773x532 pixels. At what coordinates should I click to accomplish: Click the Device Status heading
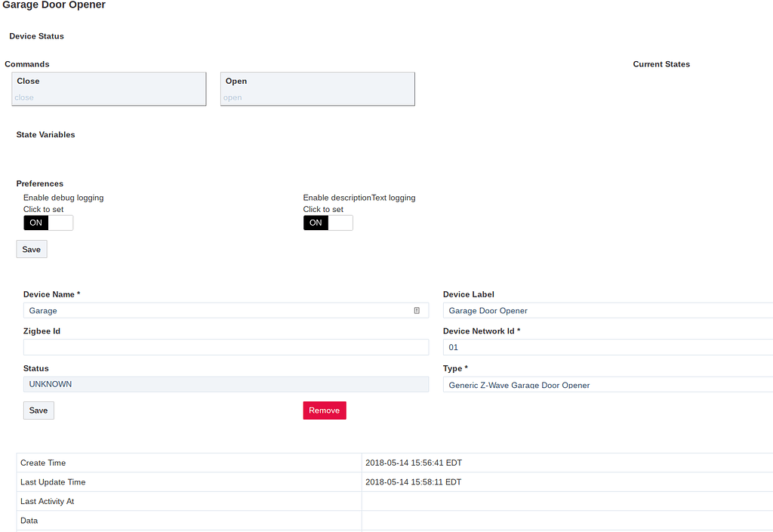[x=36, y=36]
